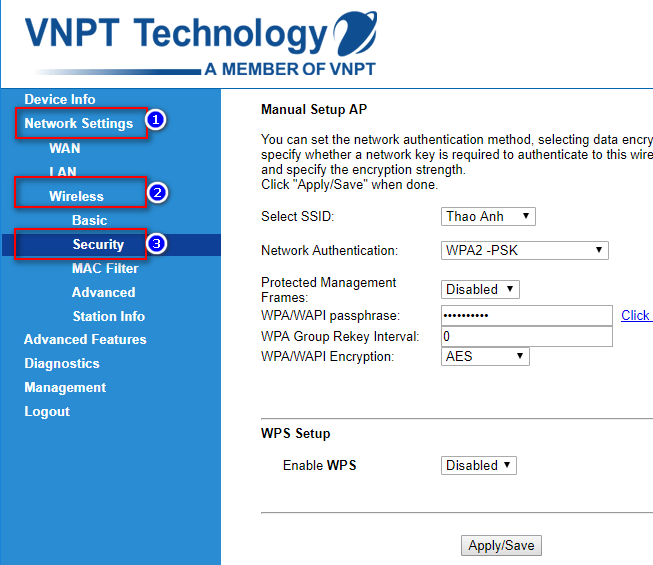Open the wireless Security page
The height and width of the screenshot is (565, 653).
(98, 244)
